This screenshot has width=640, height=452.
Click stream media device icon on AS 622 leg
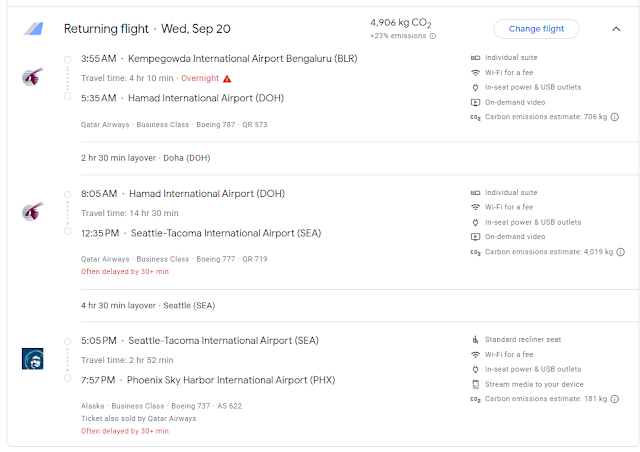(475, 384)
